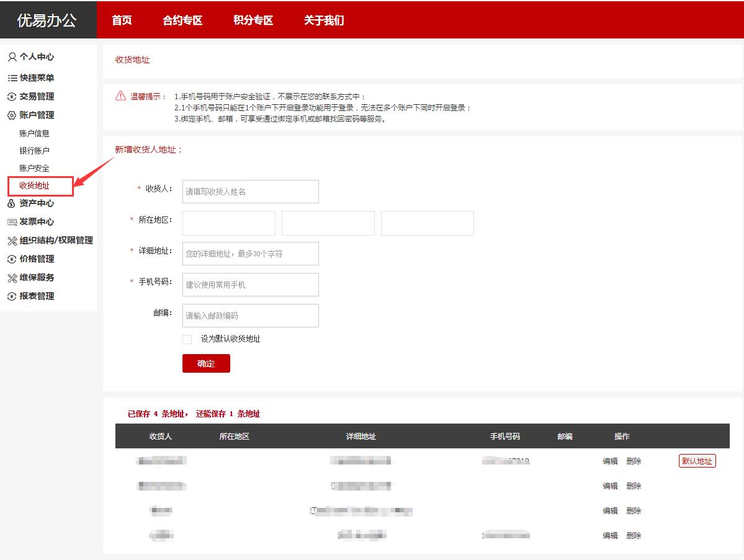Click the 交易管理 sidebar icon
Image resolution: width=744 pixels, height=560 pixels.
pyautogui.click(x=12, y=97)
